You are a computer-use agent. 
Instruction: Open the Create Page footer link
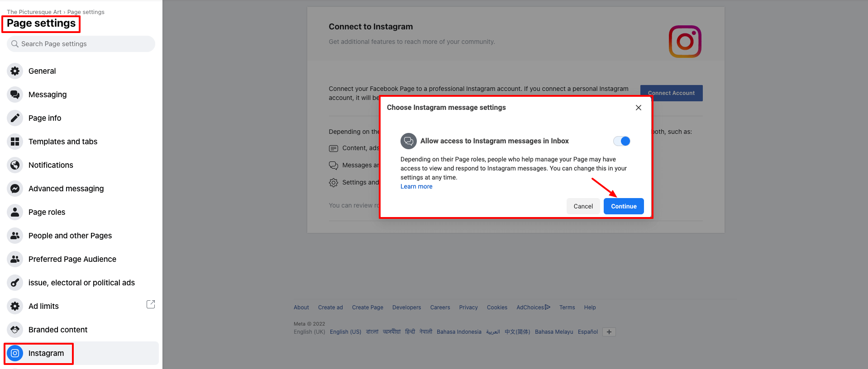367,307
